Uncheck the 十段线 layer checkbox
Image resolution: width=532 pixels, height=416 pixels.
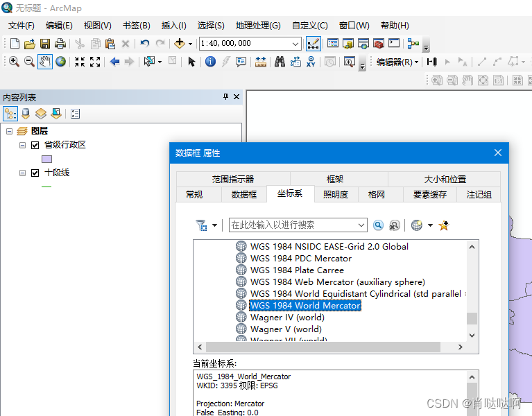pyautogui.click(x=35, y=173)
